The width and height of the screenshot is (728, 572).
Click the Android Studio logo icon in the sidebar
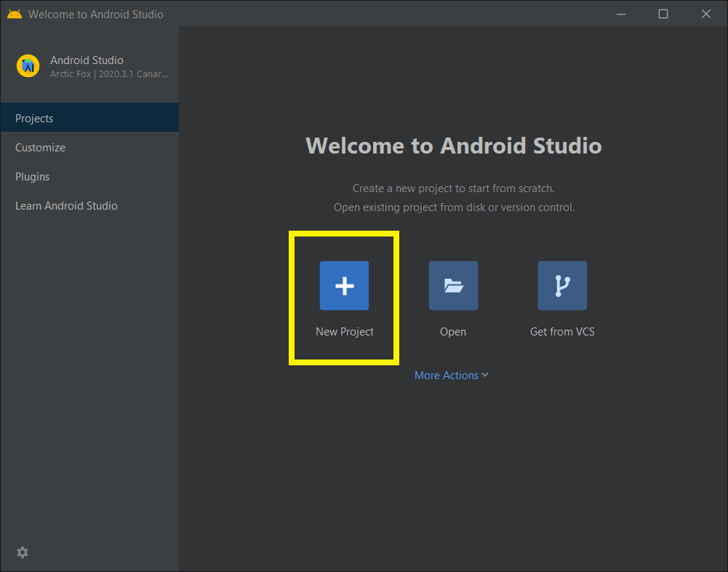(x=28, y=66)
